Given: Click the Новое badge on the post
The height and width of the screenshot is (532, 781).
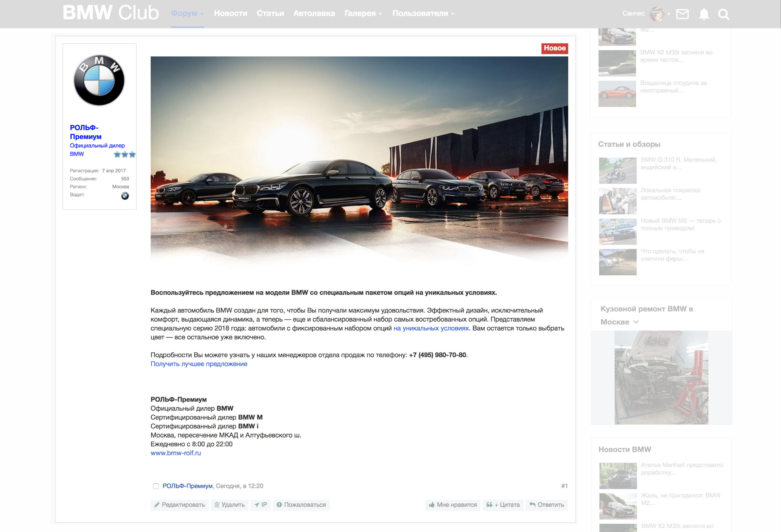Looking at the screenshot, I should [x=555, y=48].
